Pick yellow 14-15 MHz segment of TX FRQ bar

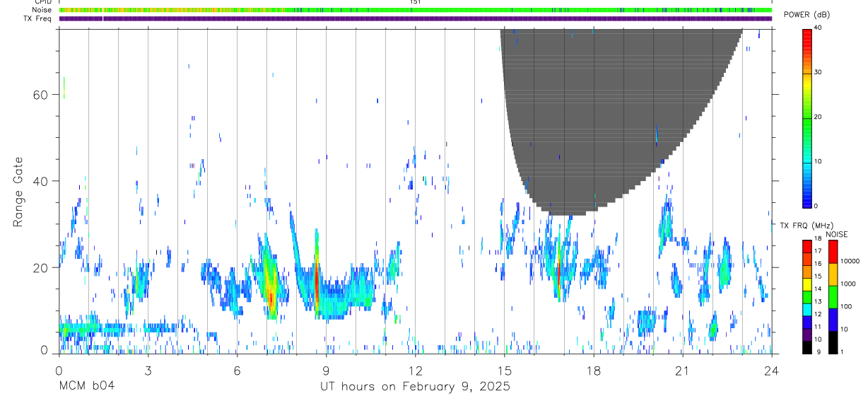(807, 284)
